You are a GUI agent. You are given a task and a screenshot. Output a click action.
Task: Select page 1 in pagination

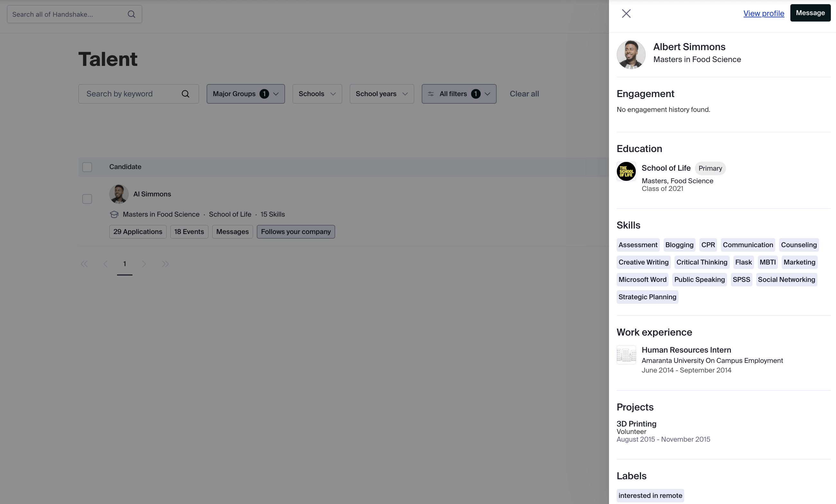[x=124, y=264]
